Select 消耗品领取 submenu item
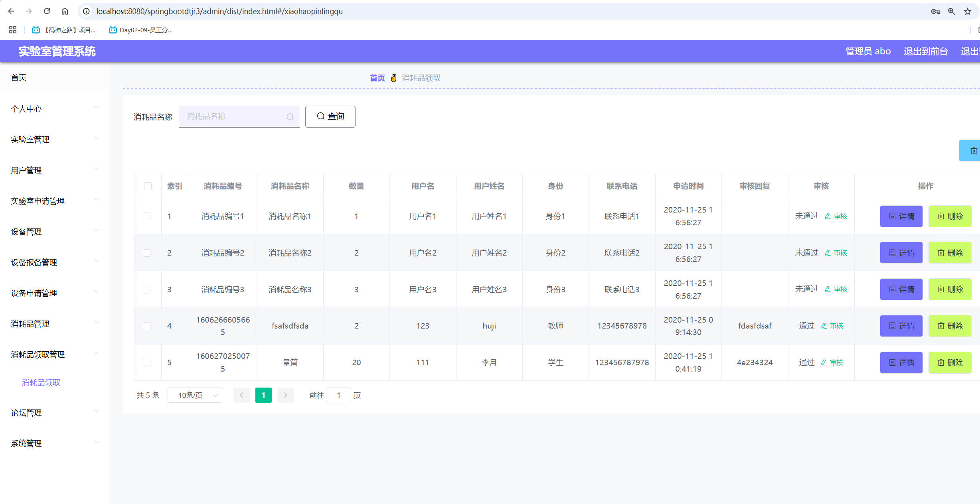This screenshot has height=504, width=980. (41, 382)
